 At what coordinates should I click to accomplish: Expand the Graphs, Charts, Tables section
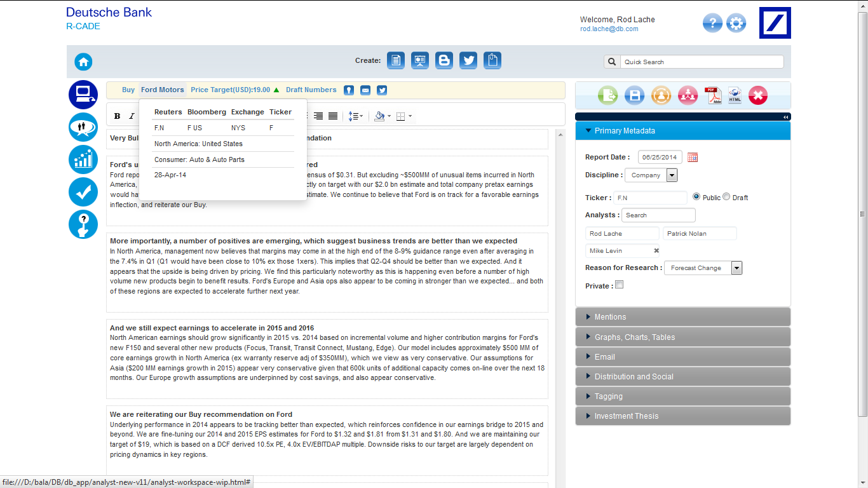coord(683,337)
